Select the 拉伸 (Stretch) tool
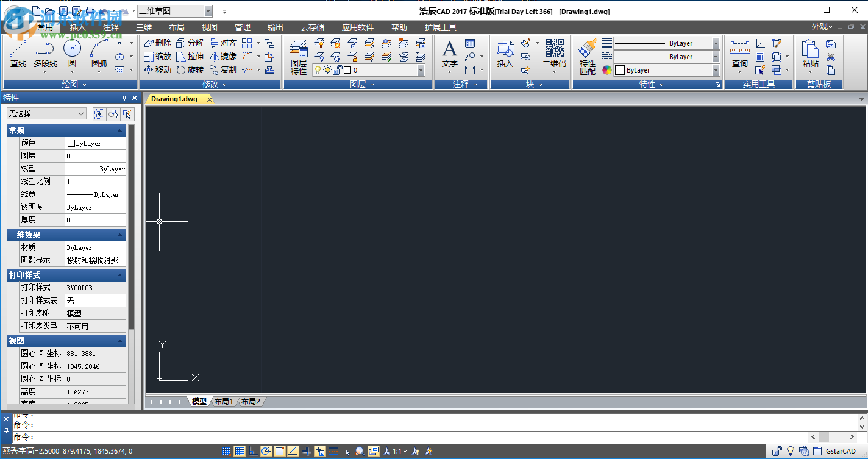This screenshot has height=459, width=868. (190, 56)
